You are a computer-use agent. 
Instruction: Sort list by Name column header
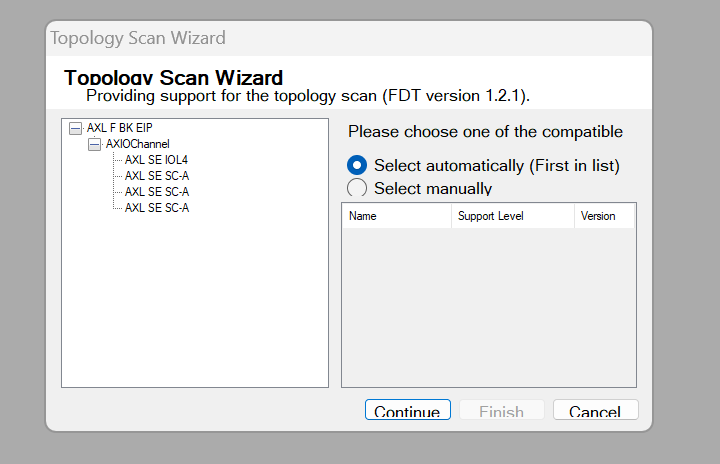pos(397,216)
